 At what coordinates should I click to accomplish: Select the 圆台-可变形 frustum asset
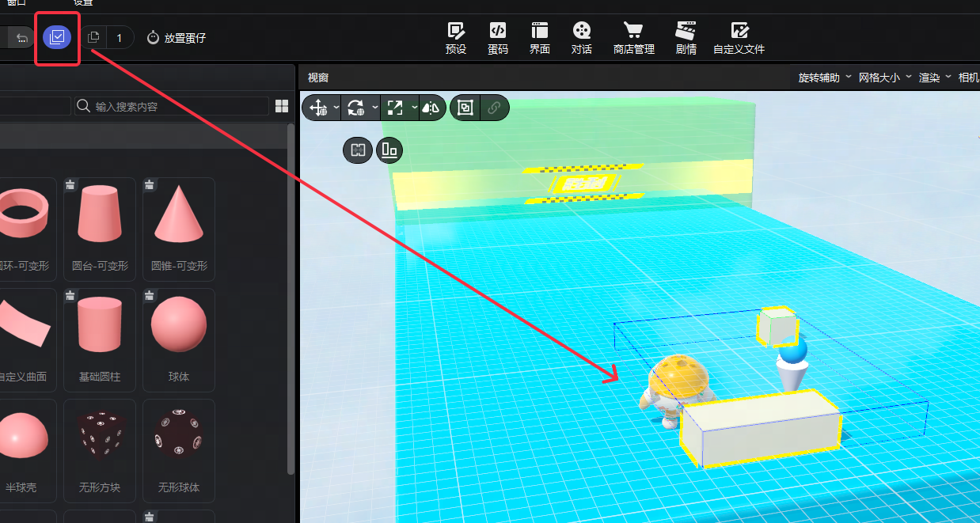pos(100,229)
